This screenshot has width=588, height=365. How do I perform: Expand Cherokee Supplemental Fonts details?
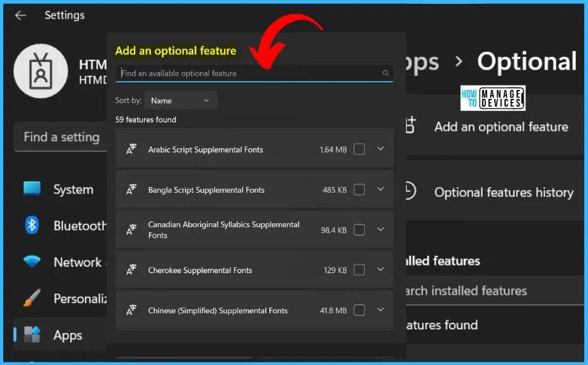381,269
